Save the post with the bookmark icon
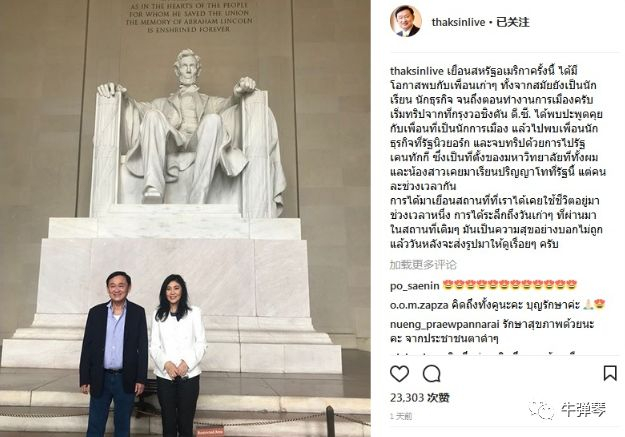The width and height of the screenshot is (625, 437). [610, 373]
